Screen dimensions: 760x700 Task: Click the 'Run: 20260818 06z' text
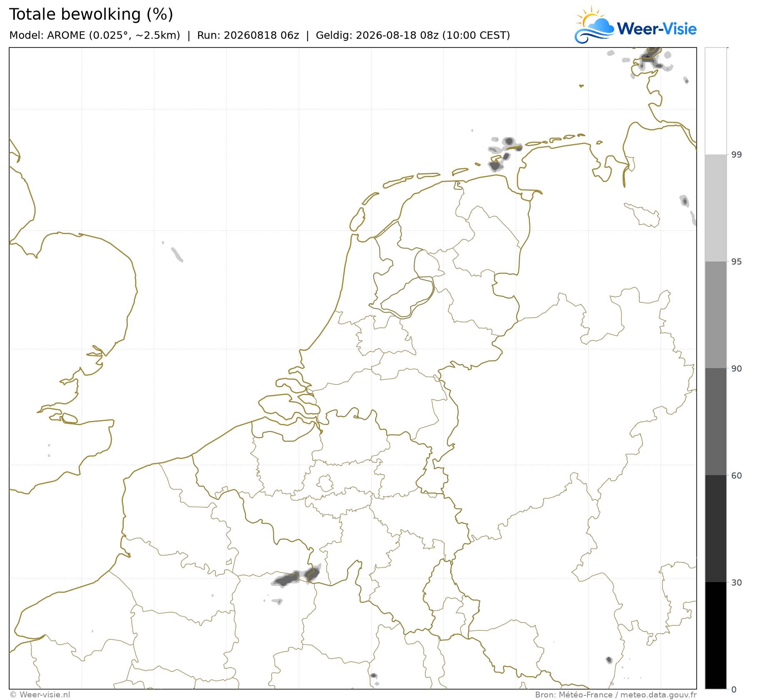(248, 35)
